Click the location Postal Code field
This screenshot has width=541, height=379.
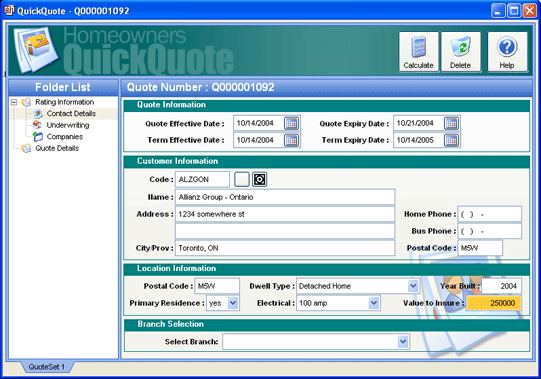point(217,286)
